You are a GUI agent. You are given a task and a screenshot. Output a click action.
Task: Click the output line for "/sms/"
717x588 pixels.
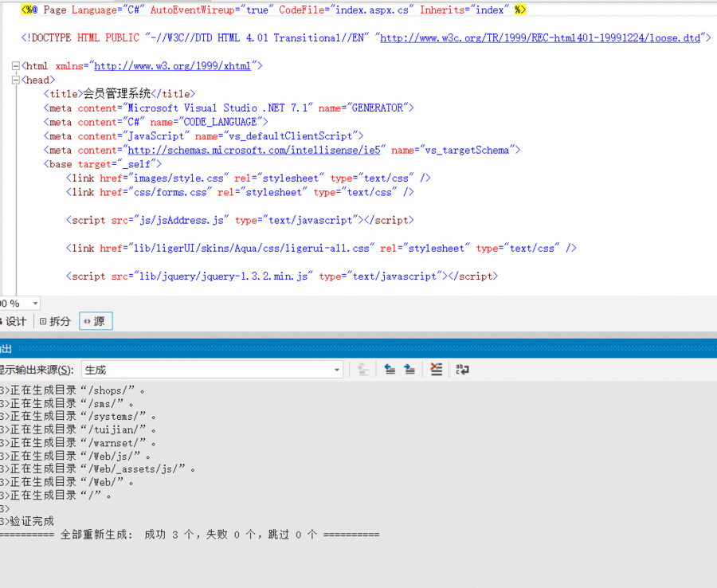coord(67,404)
